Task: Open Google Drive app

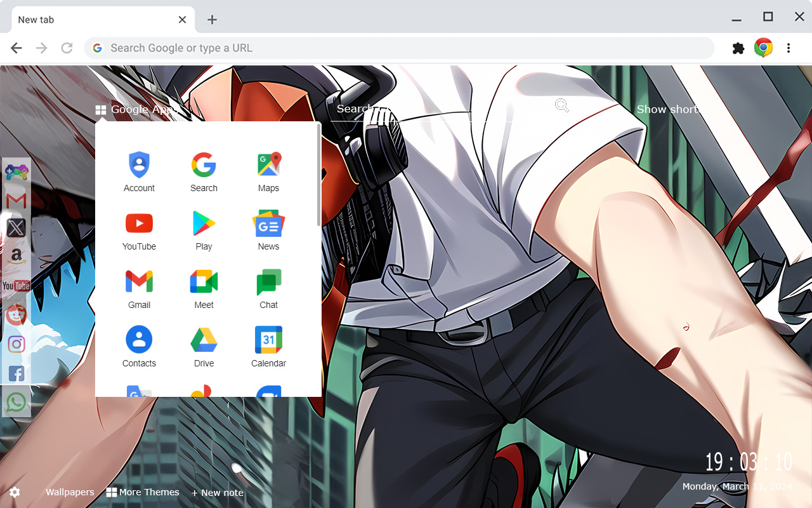Action: pos(204,347)
